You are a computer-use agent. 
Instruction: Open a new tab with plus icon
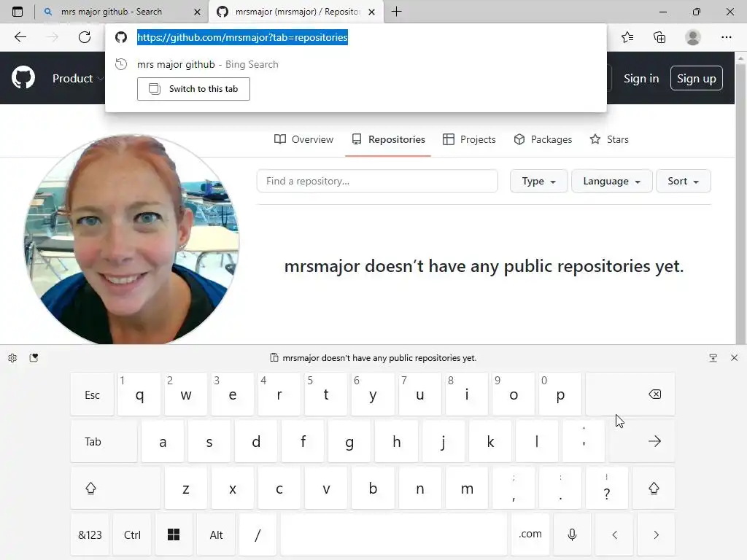click(x=396, y=12)
